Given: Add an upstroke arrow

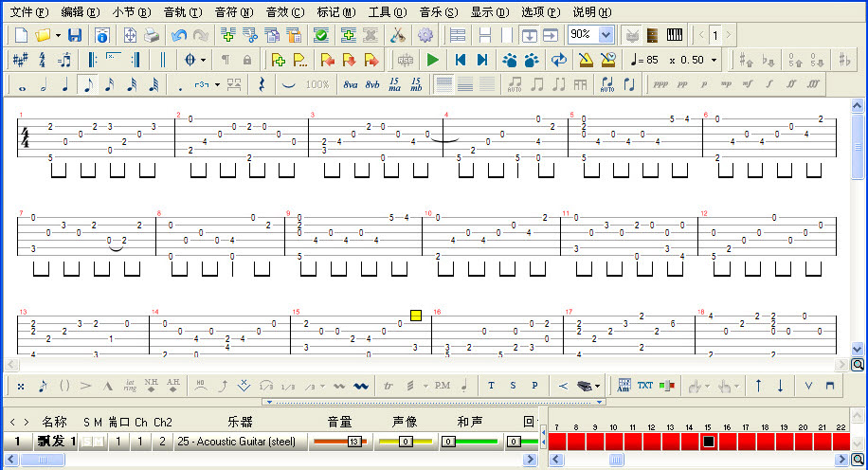Looking at the screenshot, I should click(758, 386).
